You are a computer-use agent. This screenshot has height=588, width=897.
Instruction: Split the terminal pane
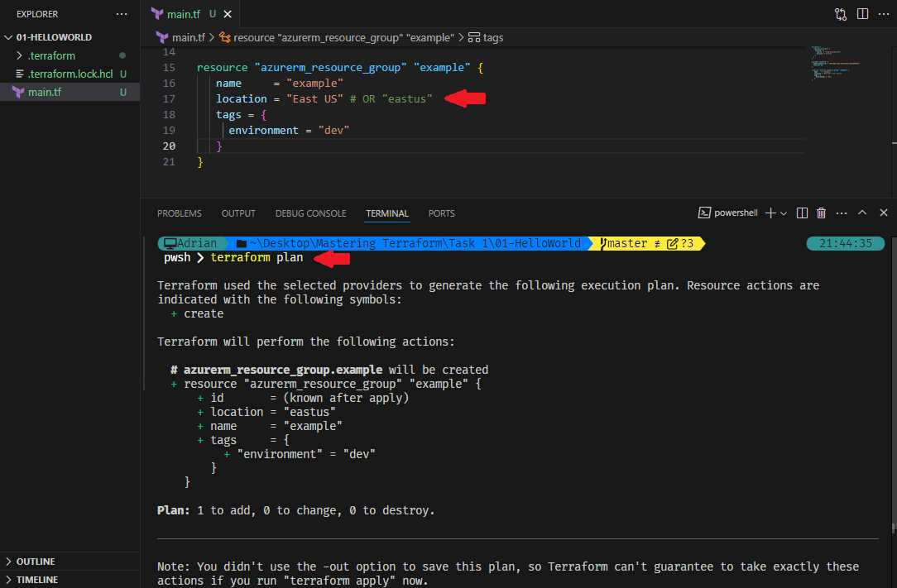point(802,213)
